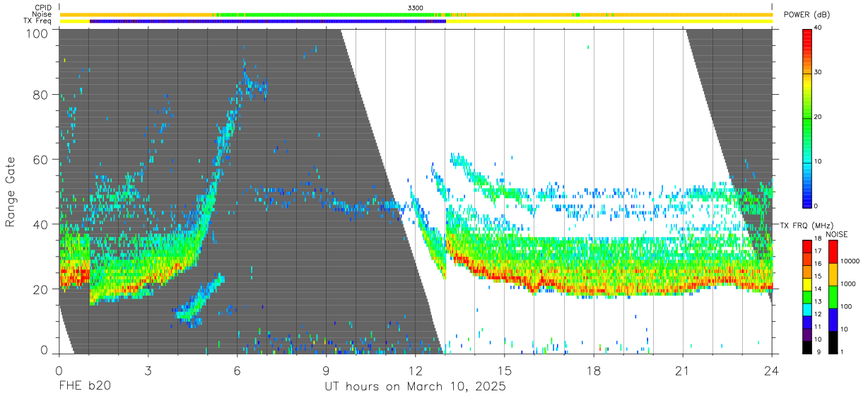Click the blue section of TX Freq strip
This screenshot has width=868, height=401.
pyautogui.click(x=268, y=21)
